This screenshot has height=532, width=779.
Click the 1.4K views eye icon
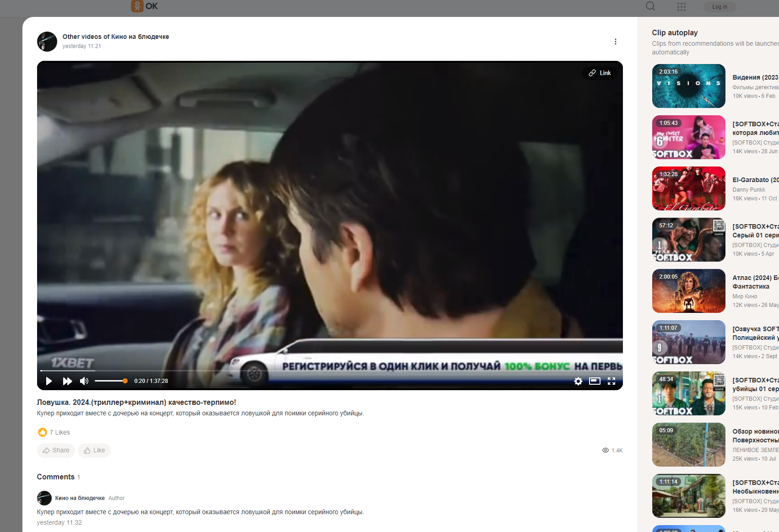pos(605,451)
